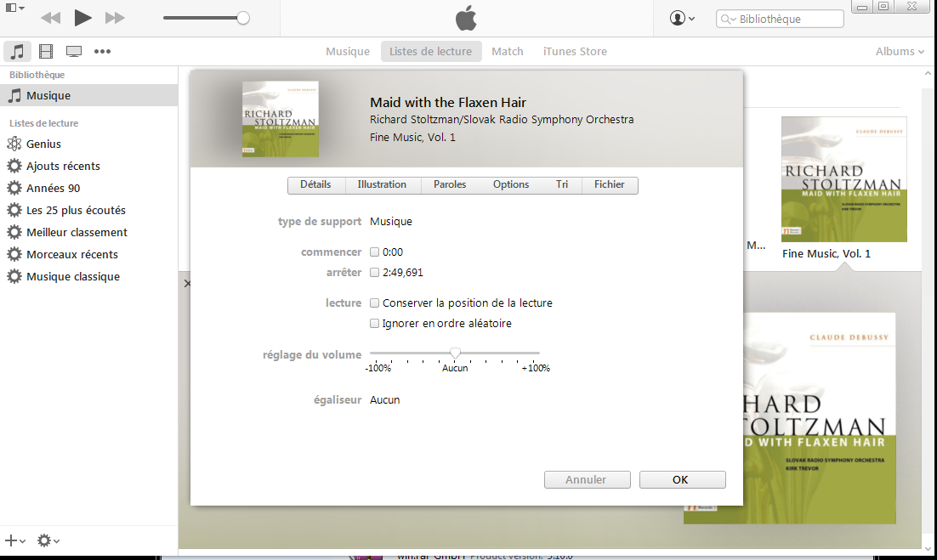Click the Bibliothèque search field
Image resolution: width=937 pixels, height=560 pixels.
click(x=780, y=19)
